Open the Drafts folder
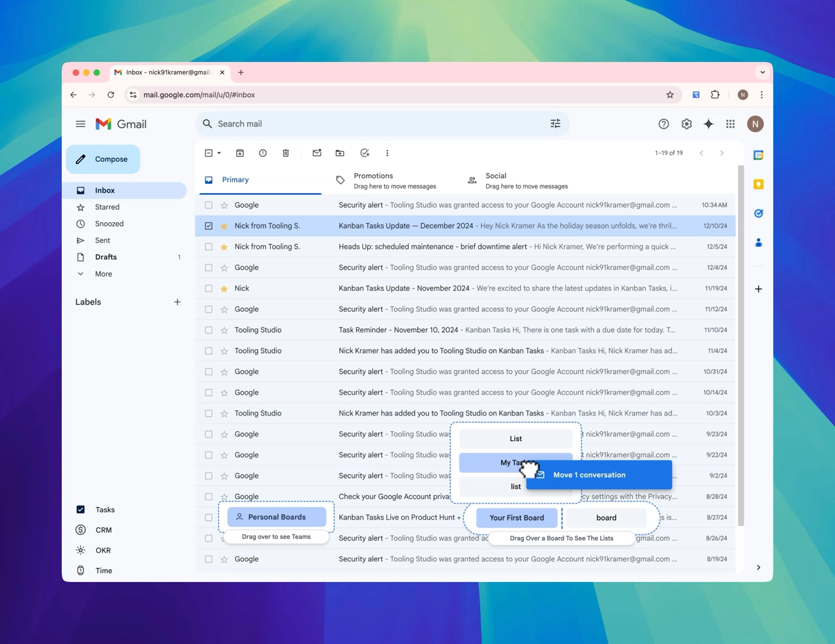The height and width of the screenshot is (644, 835). pyautogui.click(x=106, y=257)
